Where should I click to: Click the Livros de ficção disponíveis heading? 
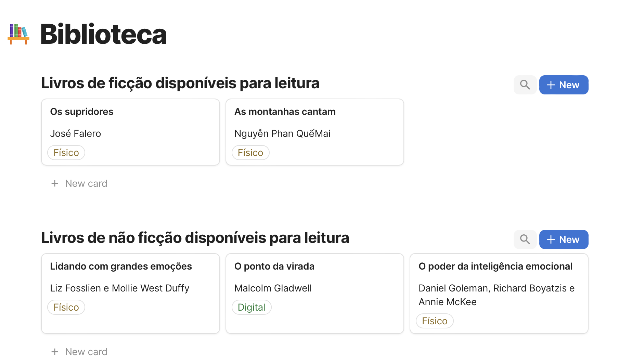pos(180,83)
